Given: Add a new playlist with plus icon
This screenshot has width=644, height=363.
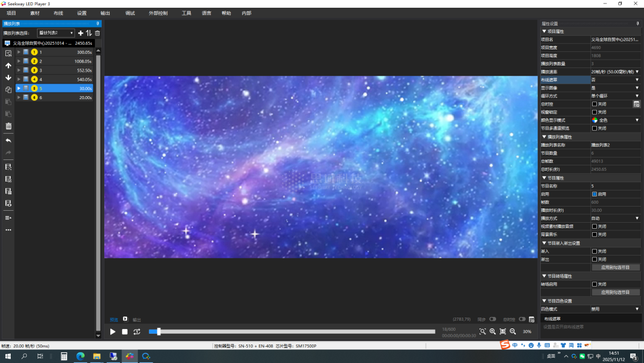Looking at the screenshot, I should [x=80, y=33].
